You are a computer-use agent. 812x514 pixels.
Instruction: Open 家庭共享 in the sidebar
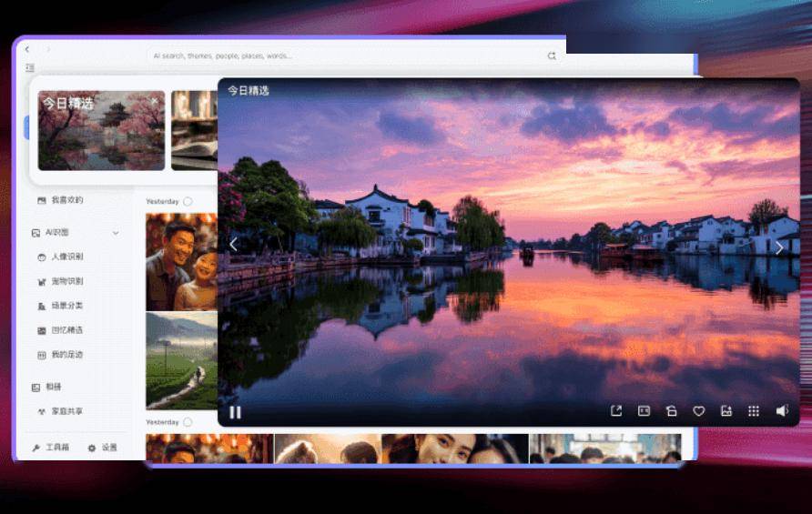66,411
